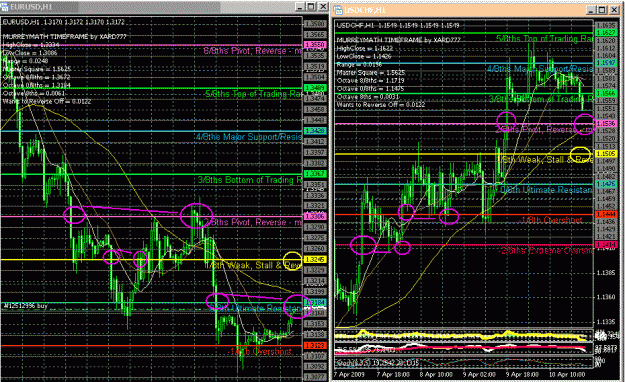625x382 pixels.
Task: Click 'HighClose = 1.1622' in USDCHF chart
Action: click(x=365, y=49)
